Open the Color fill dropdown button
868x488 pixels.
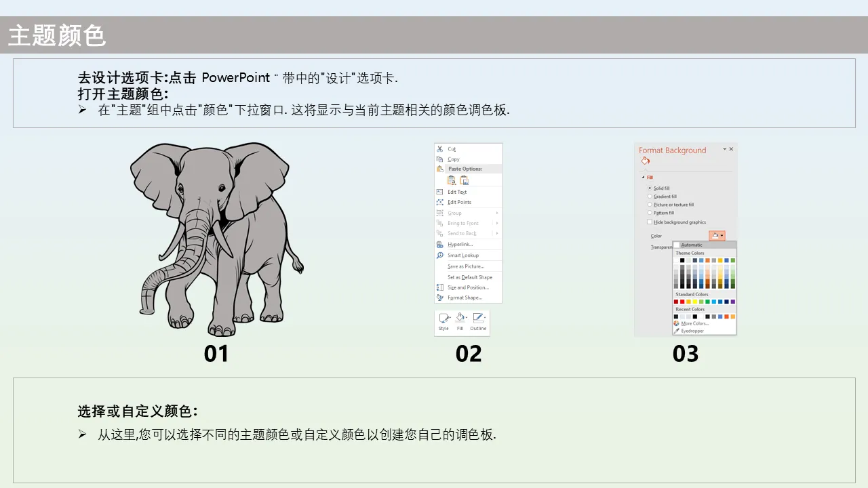pos(717,236)
